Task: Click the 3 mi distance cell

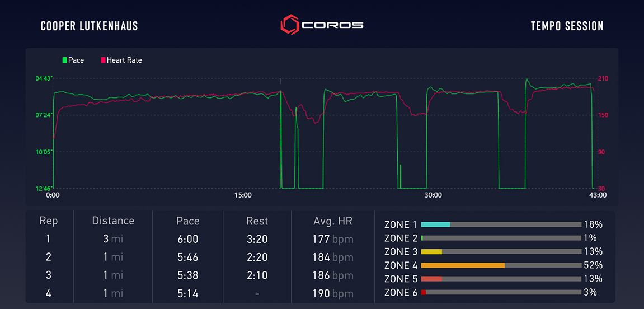Action: pos(113,239)
